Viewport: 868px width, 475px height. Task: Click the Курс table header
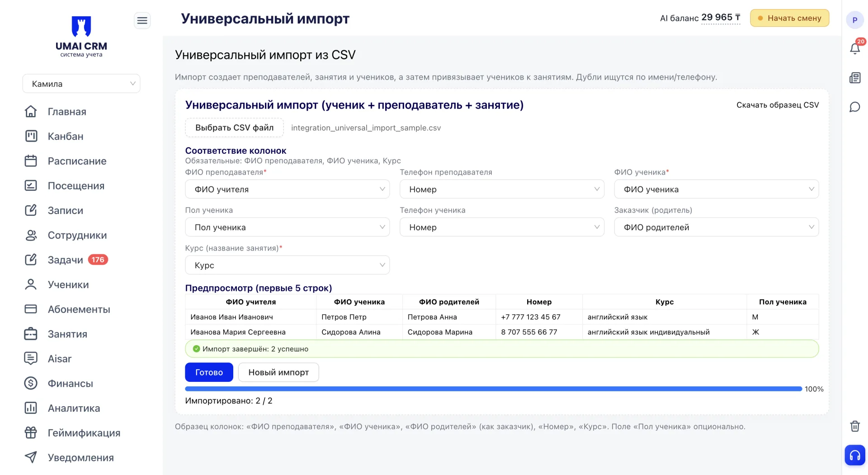pyautogui.click(x=665, y=302)
